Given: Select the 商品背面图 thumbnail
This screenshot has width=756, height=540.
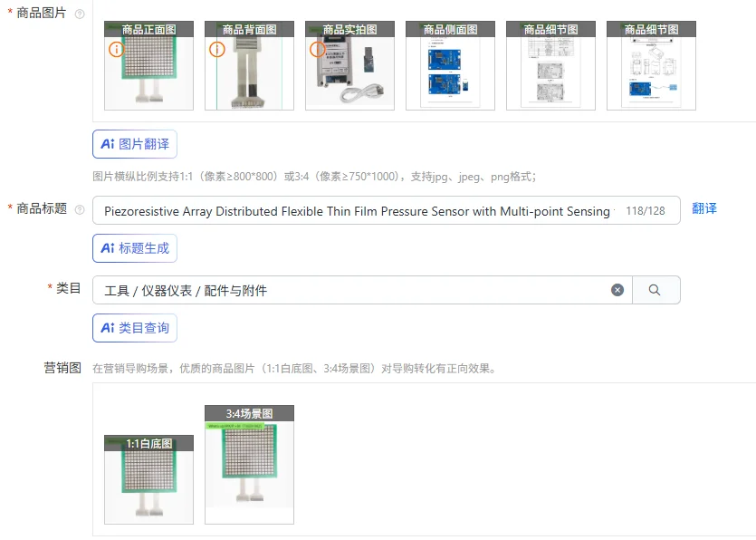Looking at the screenshot, I should click(249, 65).
